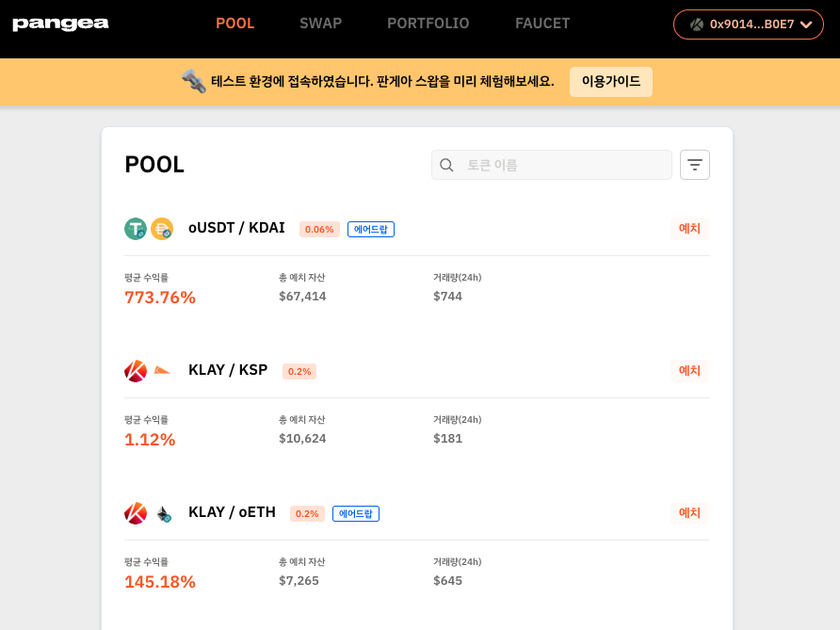The height and width of the screenshot is (630, 840).
Task: Click the $10,624 total deposit value
Action: (302, 438)
